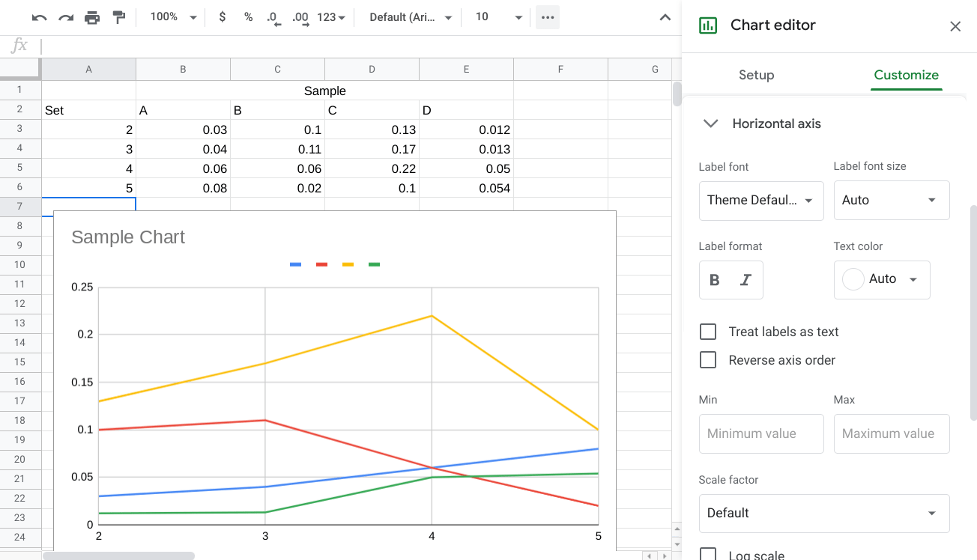This screenshot has width=977, height=560.
Task: Close the Chart editor panel
Action: click(955, 26)
